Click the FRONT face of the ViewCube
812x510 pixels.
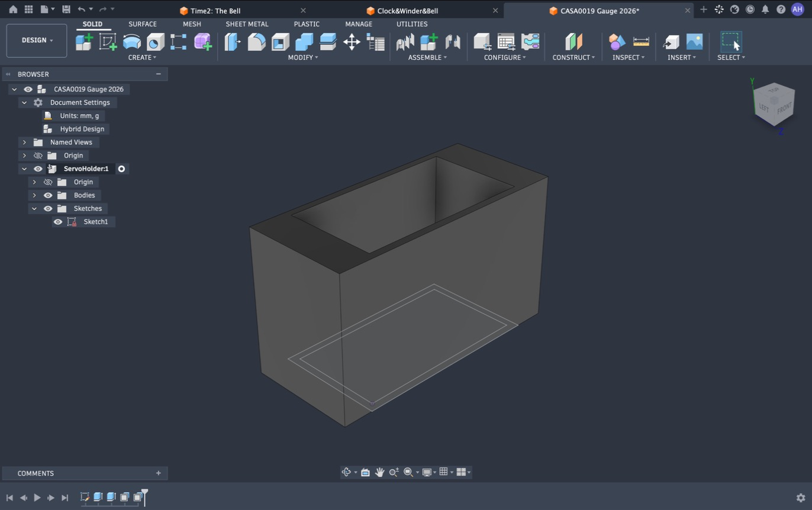pyautogui.click(x=784, y=109)
